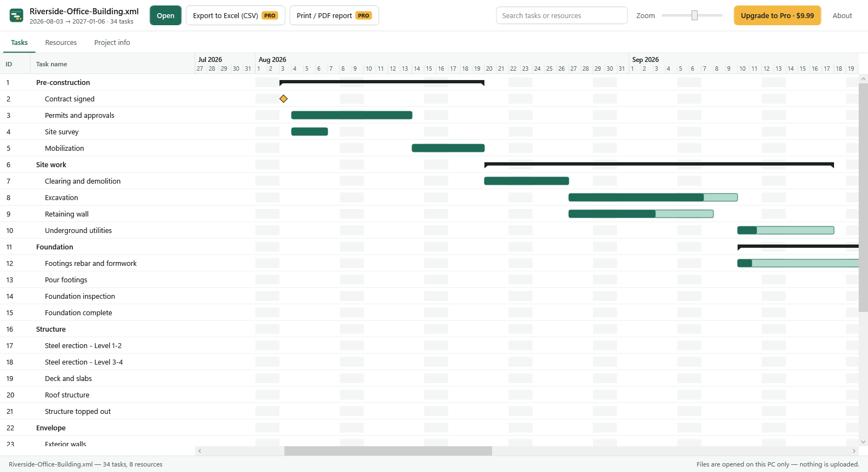Open a project file with Open button
The width and height of the screenshot is (868, 472).
(x=165, y=15)
